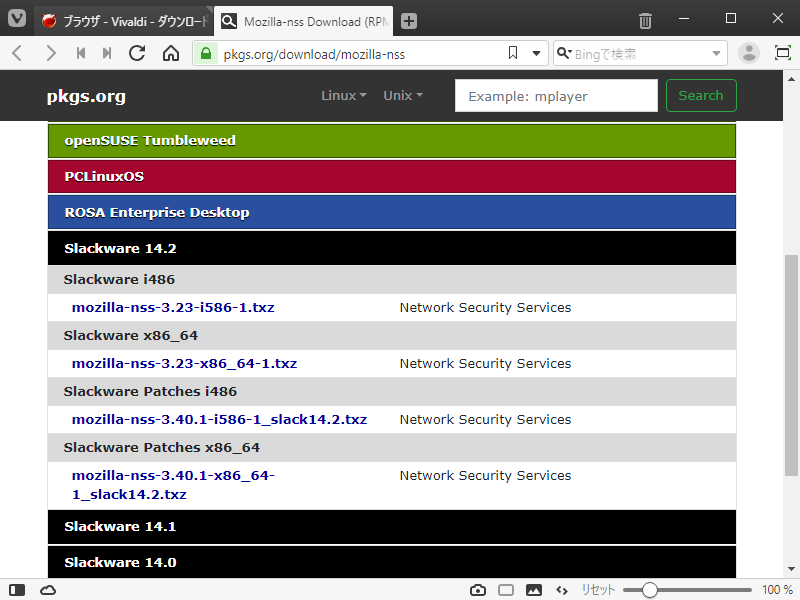Switch to the Vivaldi download tab

(x=123, y=21)
